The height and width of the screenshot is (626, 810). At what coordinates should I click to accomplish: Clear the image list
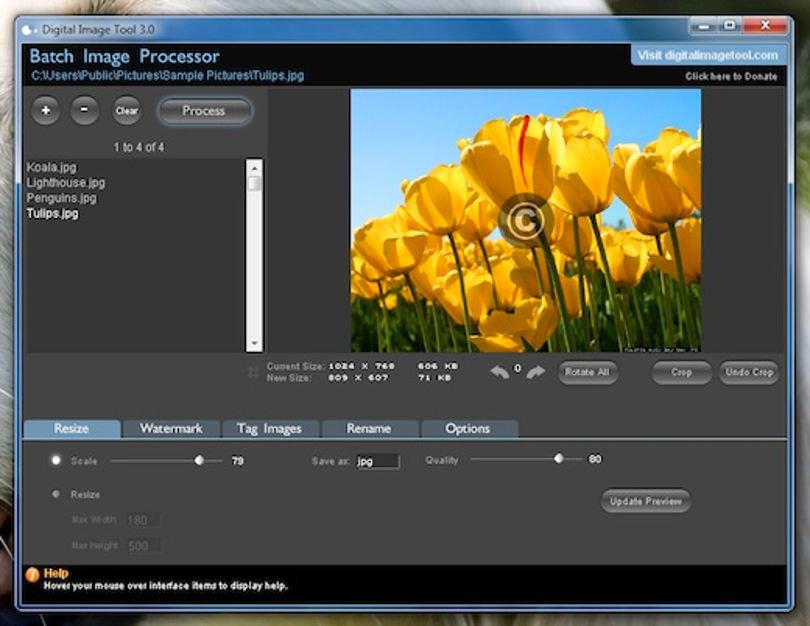pyautogui.click(x=127, y=110)
